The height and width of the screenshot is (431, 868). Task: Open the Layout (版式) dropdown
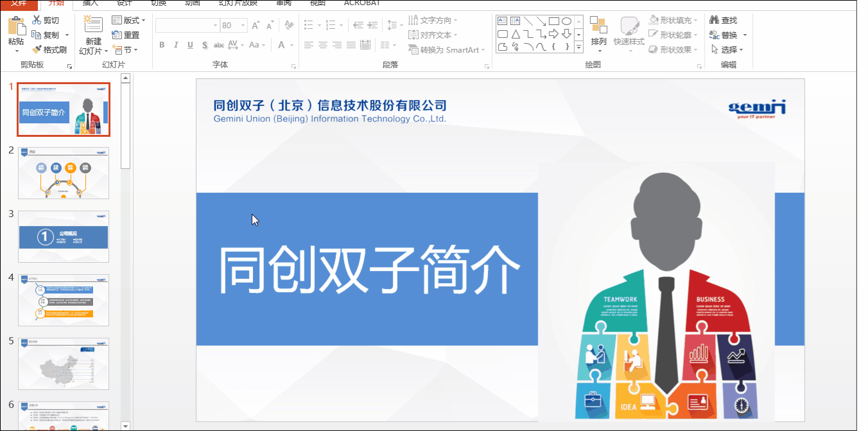(128, 21)
